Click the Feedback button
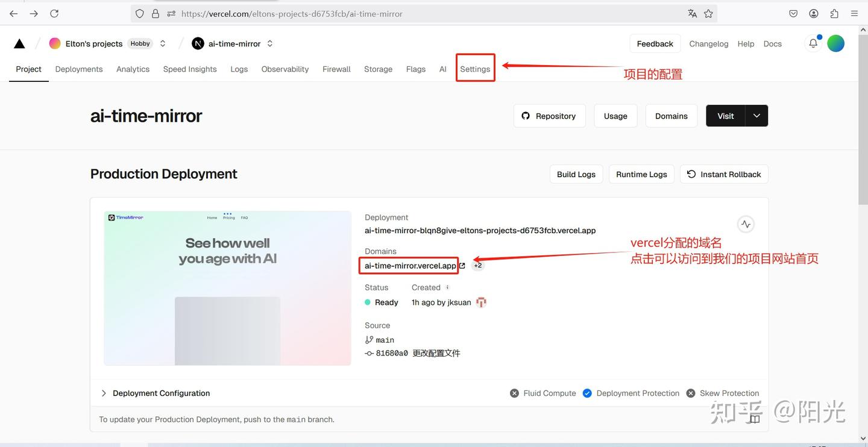The width and height of the screenshot is (868, 447). (x=655, y=43)
